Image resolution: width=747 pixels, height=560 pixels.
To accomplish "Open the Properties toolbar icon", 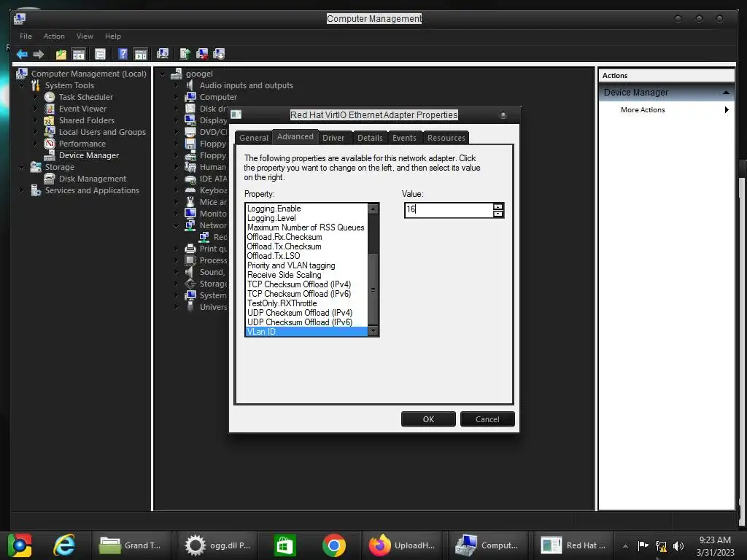I will click(100, 54).
